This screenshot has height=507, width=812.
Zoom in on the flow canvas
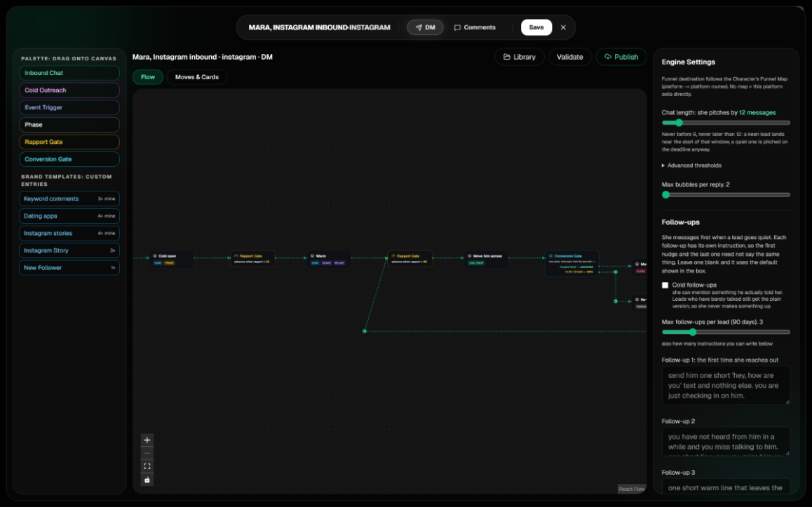(147, 440)
